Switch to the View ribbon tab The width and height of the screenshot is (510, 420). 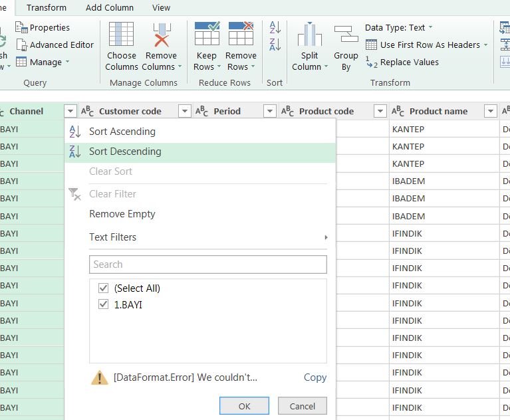pyautogui.click(x=161, y=7)
